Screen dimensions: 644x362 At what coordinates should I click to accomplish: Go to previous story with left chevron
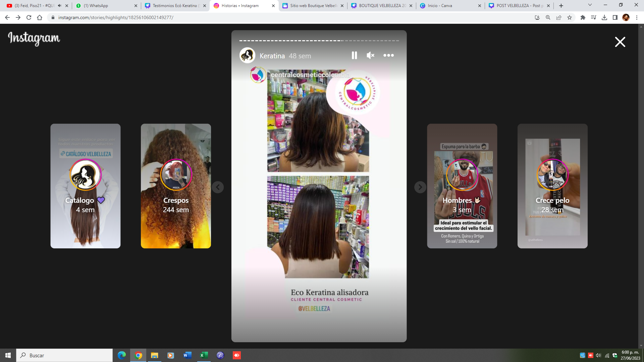pyautogui.click(x=218, y=187)
